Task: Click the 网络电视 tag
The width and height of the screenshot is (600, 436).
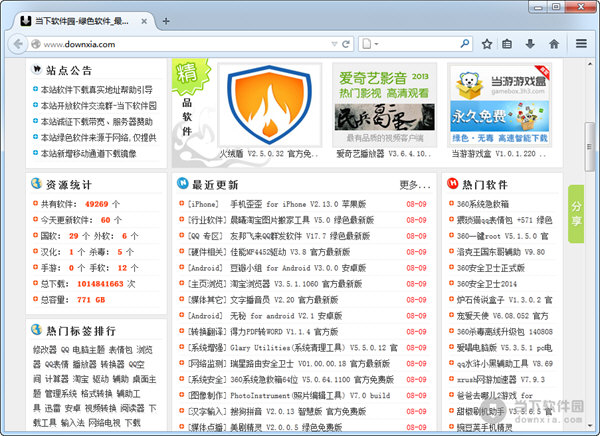Action: tap(104, 423)
